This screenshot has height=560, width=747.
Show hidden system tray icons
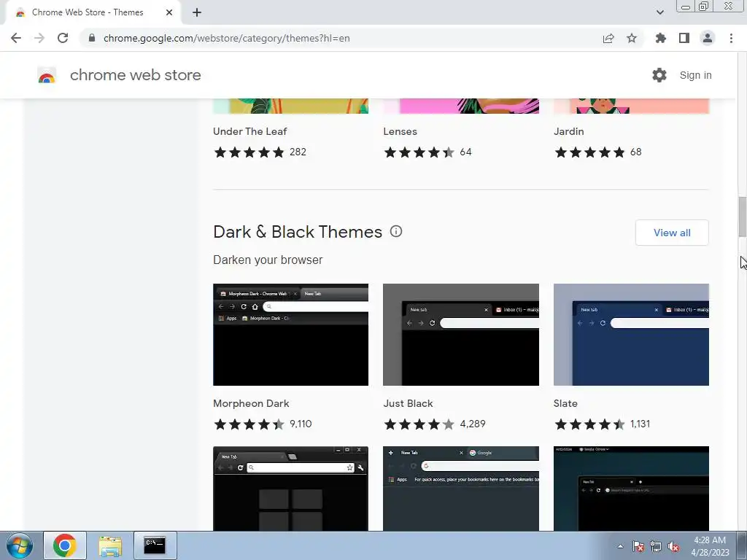(620, 546)
